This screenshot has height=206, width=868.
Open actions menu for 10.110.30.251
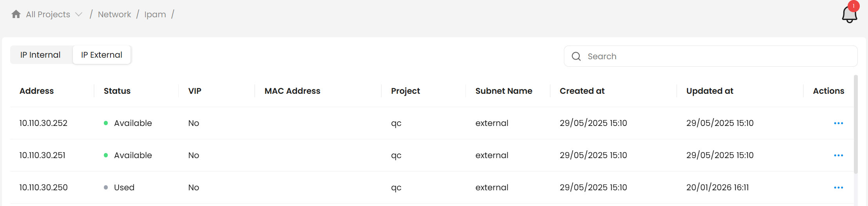pyautogui.click(x=838, y=155)
